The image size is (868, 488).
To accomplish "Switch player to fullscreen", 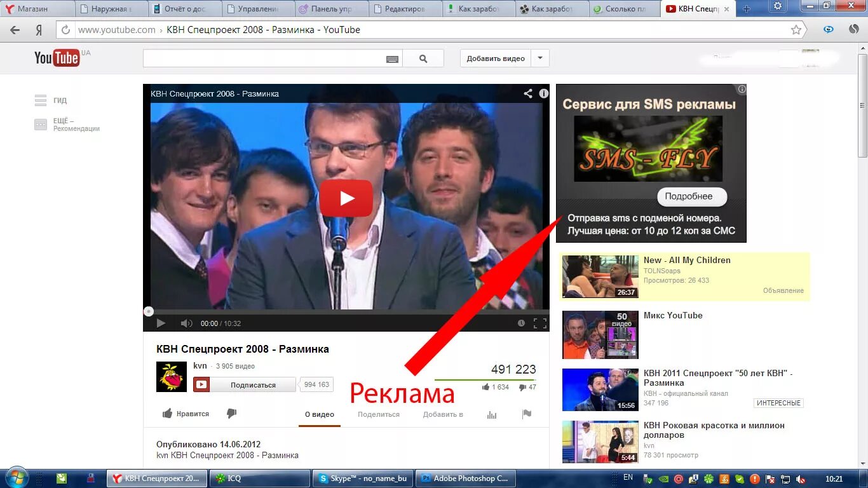I will pos(540,323).
